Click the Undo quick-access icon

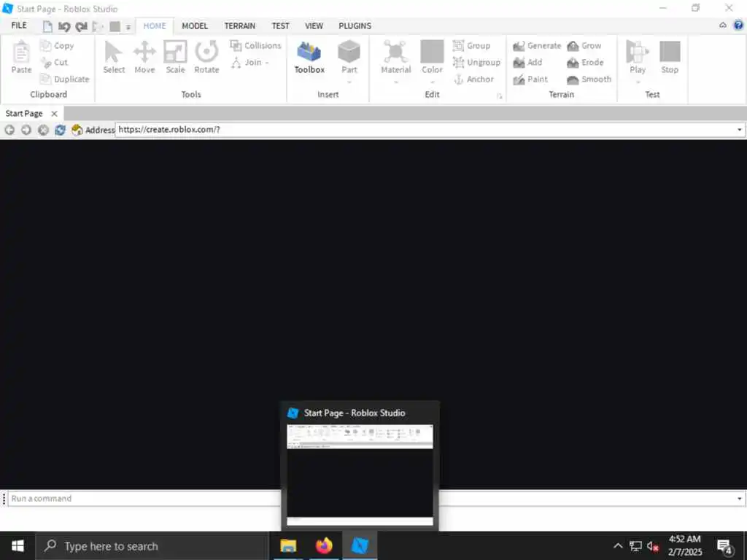click(x=64, y=27)
